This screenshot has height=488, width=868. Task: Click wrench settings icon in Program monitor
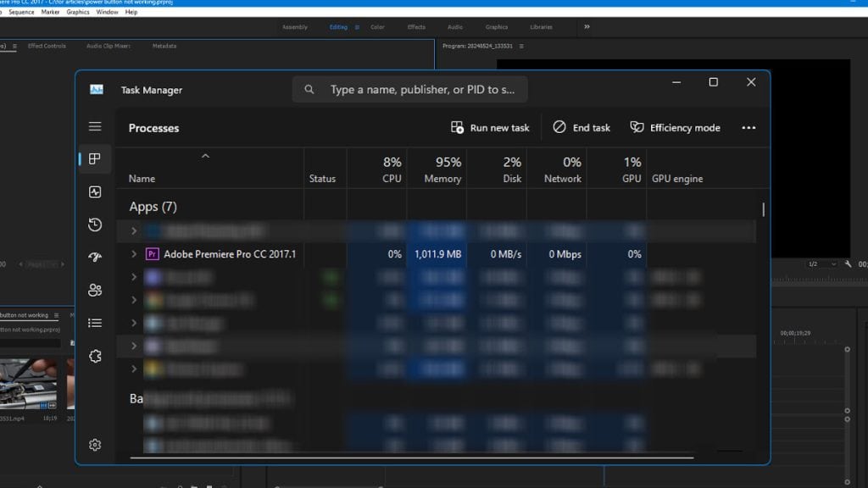[848, 264]
